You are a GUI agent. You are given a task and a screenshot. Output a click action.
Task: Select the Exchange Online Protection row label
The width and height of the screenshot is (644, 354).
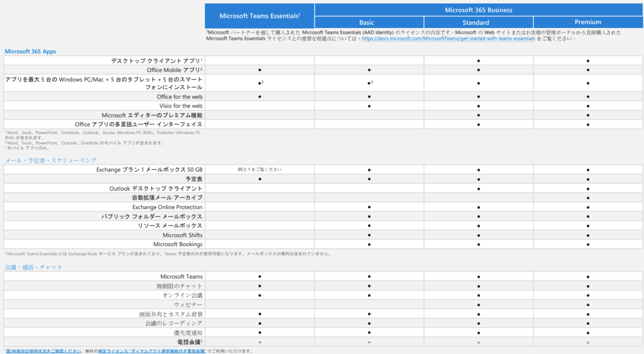coord(167,207)
